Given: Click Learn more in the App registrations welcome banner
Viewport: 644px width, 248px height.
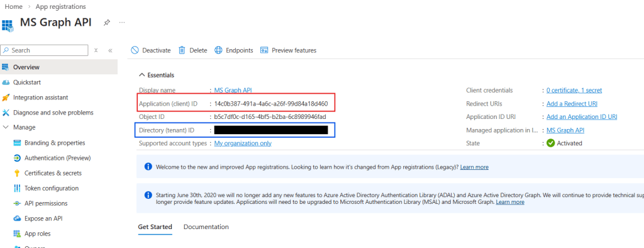Looking at the screenshot, I should click(x=474, y=167).
